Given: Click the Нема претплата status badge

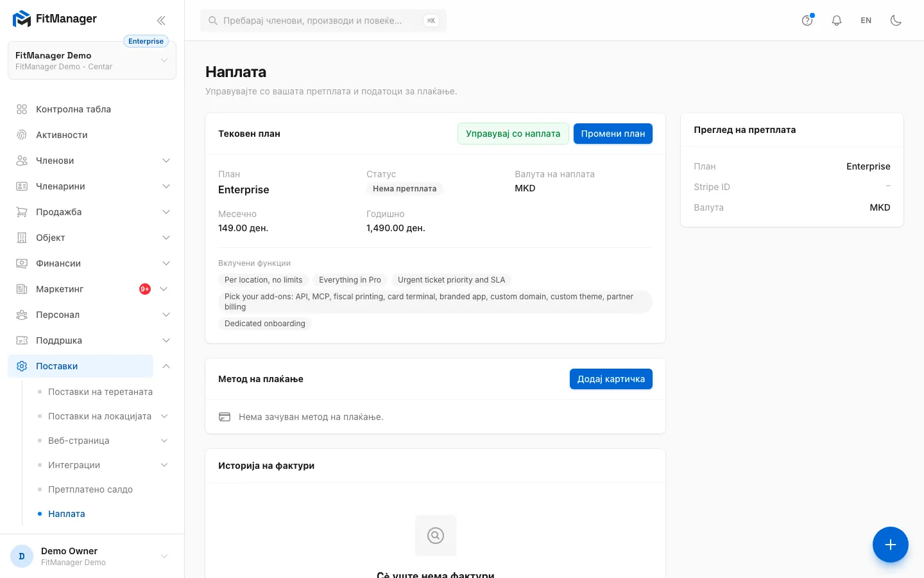Looking at the screenshot, I should pos(405,189).
